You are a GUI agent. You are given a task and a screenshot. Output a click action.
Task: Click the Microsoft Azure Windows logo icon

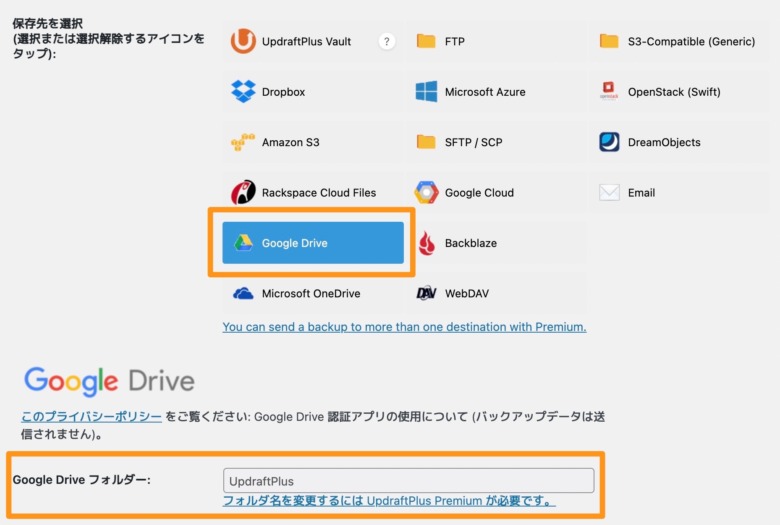coord(426,92)
